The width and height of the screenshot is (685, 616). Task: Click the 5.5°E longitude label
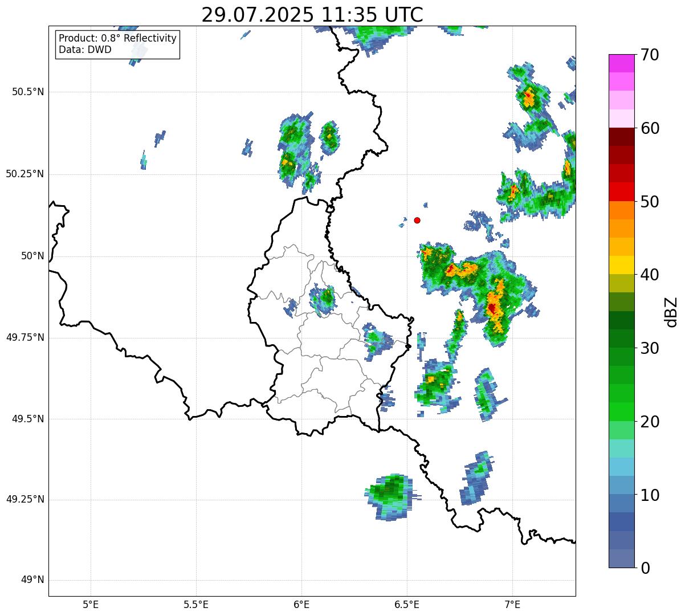[196, 605]
